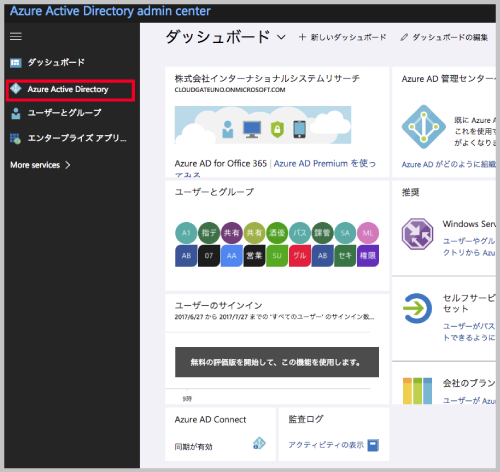The width and height of the screenshot is (500, 472).
Task: Click the エンタープライズ アプリ grid icon
Action: [x=16, y=138]
